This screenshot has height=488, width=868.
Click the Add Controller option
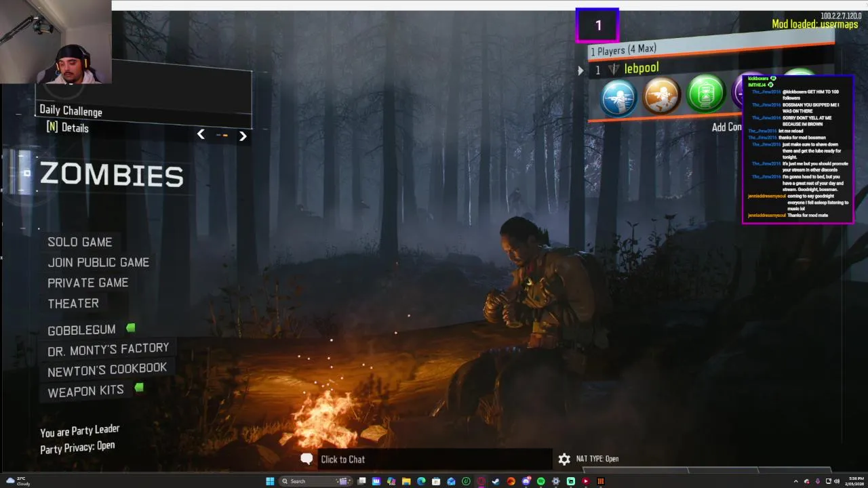tap(727, 127)
